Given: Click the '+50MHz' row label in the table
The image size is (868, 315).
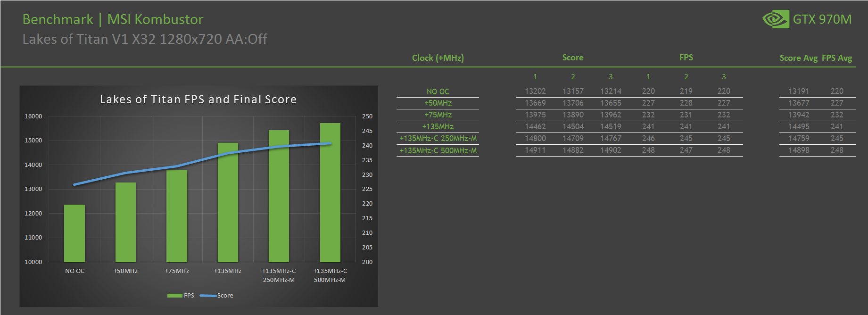Looking at the screenshot, I should pyautogui.click(x=438, y=103).
